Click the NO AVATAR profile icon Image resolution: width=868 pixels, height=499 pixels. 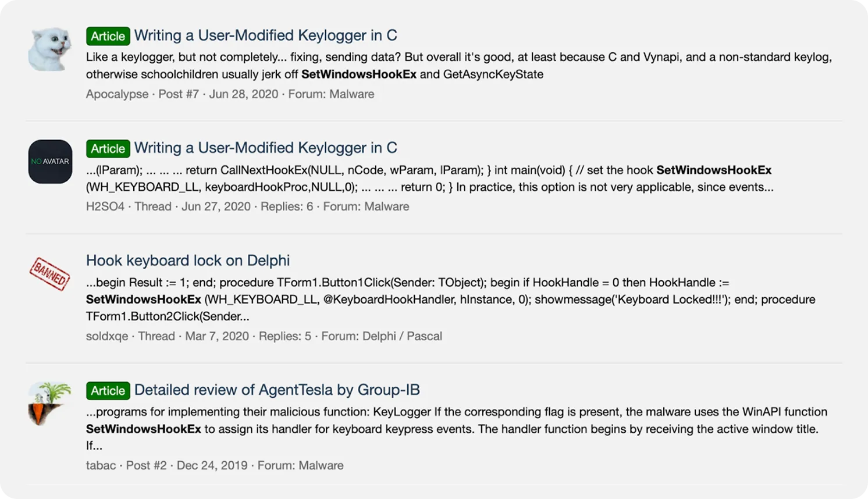click(x=50, y=162)
